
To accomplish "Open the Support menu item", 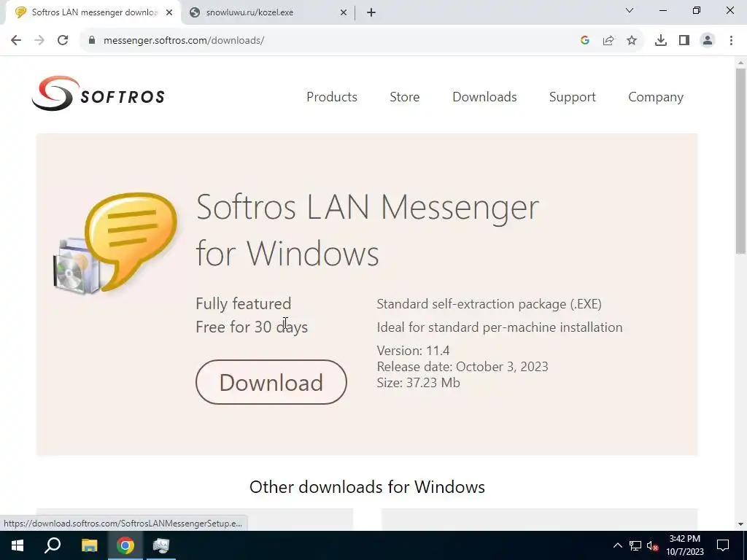I will (x=572, y=97).
